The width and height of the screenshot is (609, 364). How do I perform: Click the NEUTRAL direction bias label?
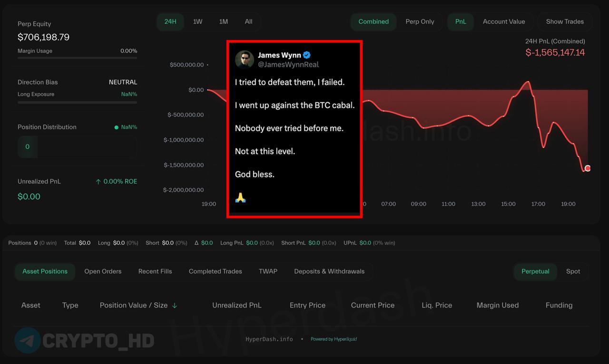(123, 82)
